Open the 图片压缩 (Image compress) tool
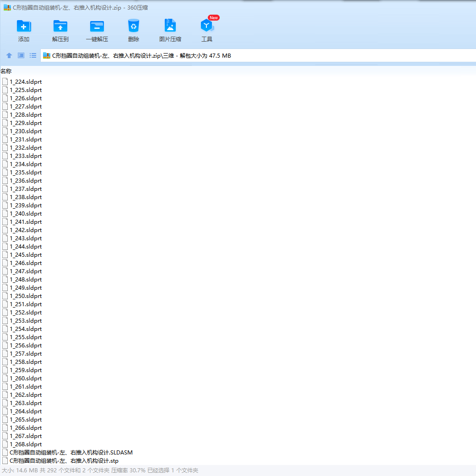 point(170,26)
